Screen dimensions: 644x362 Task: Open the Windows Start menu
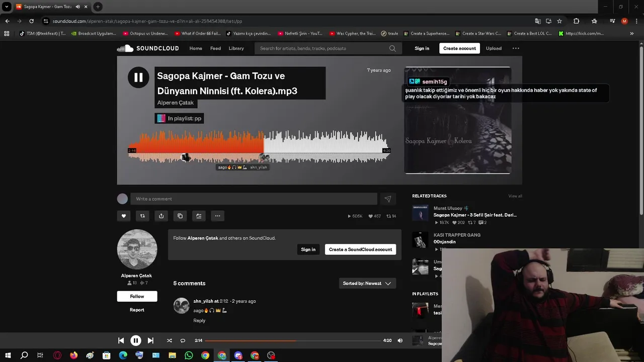pos(8,355)
